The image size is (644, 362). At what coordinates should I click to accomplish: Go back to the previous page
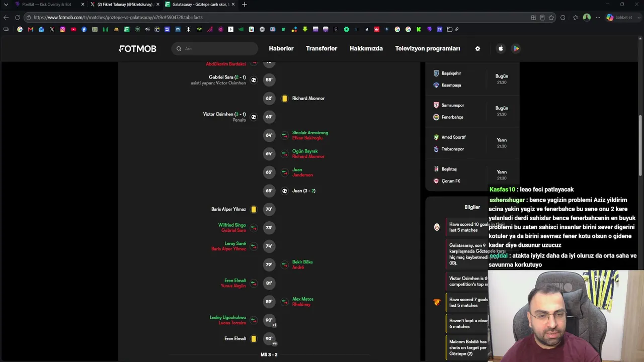coord(6,18)
